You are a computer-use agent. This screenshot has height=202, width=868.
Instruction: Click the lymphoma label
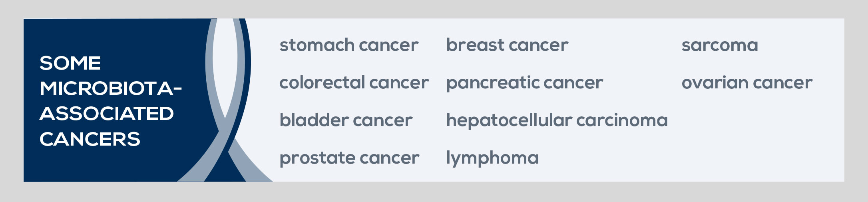click(492, 158)
